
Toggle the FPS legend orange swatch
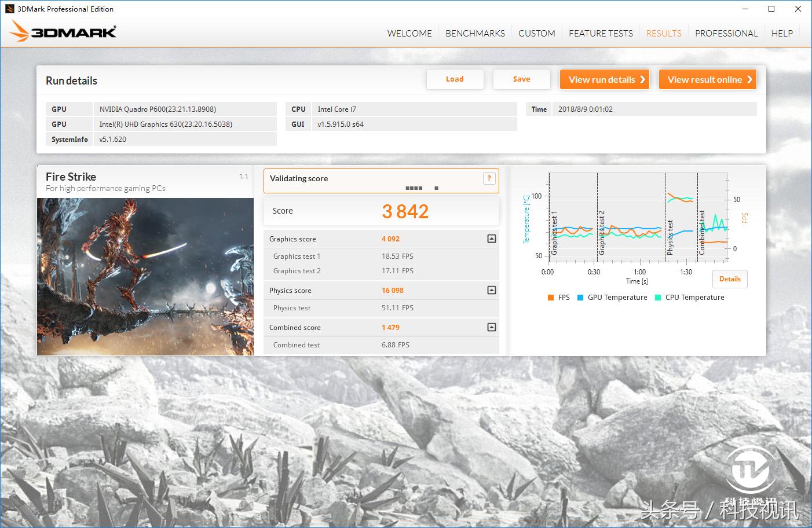[550, 298]
